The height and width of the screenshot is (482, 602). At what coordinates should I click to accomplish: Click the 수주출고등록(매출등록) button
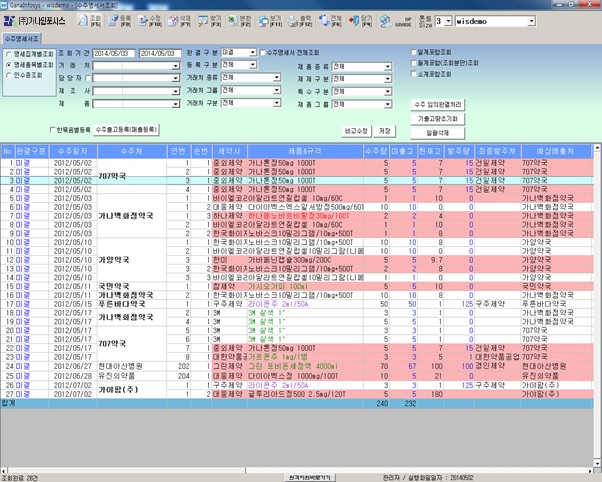(126, 130)
